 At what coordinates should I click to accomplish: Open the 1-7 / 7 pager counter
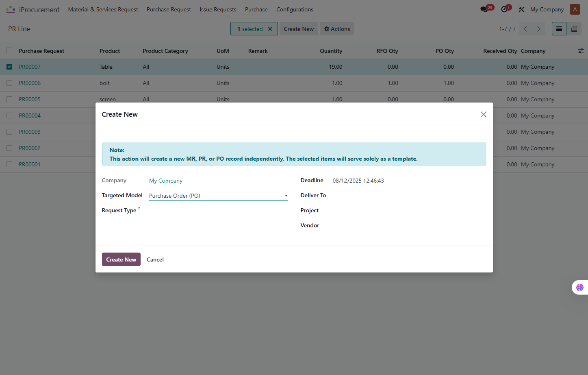pos(507,29)
